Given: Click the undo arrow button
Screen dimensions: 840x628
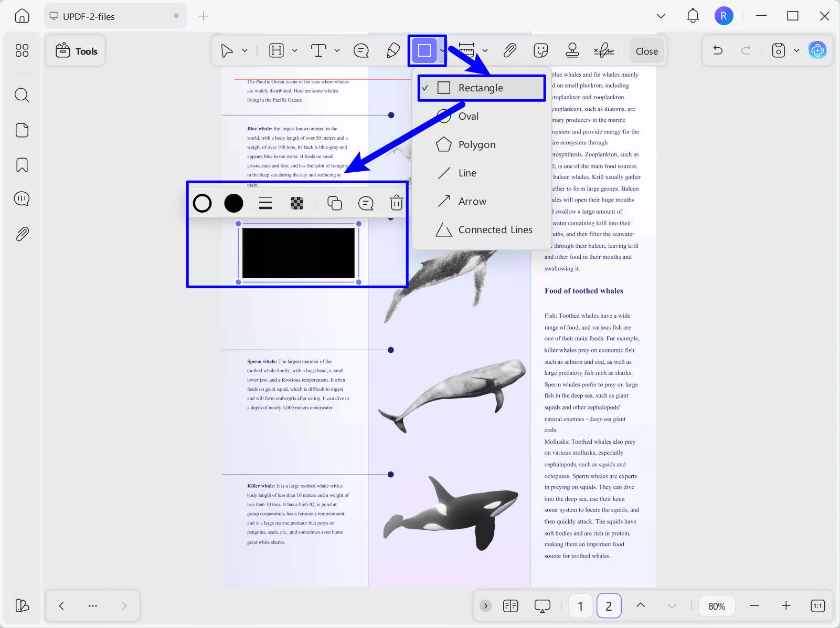Looking at the screenshot, I should 717,50.
